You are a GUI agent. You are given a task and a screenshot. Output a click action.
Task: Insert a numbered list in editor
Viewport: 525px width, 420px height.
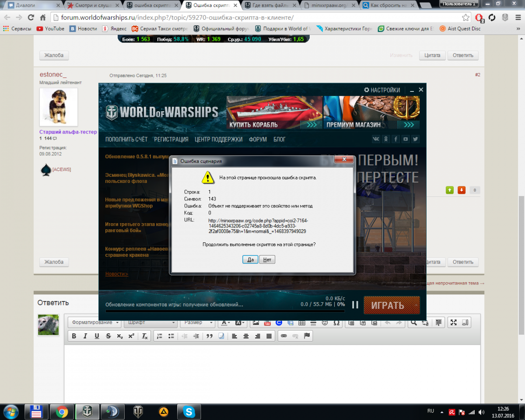[160, 336]
